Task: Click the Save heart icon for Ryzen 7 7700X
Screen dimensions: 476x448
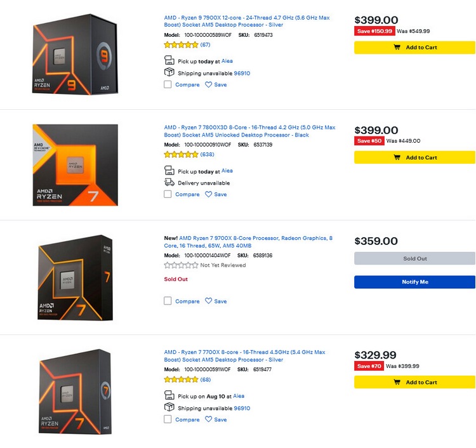Action: [x=208, y=419]
